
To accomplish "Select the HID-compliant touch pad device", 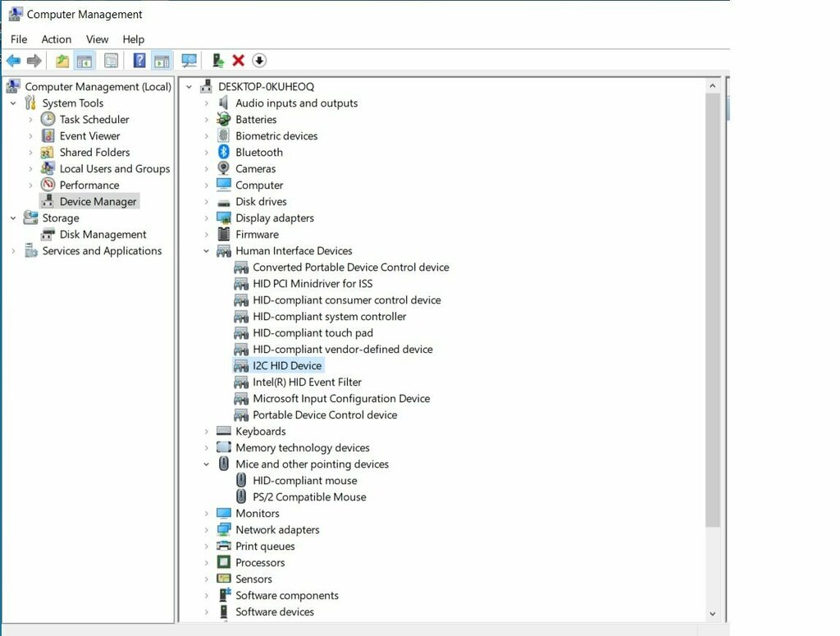I will [313, 333].
